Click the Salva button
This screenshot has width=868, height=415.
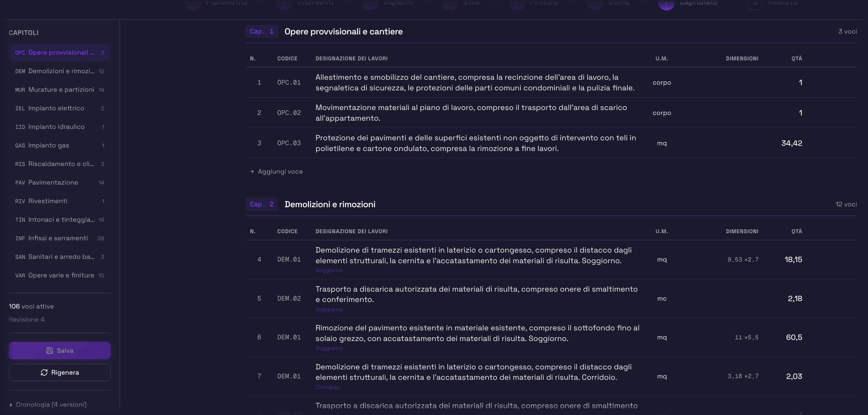(60, 351)
